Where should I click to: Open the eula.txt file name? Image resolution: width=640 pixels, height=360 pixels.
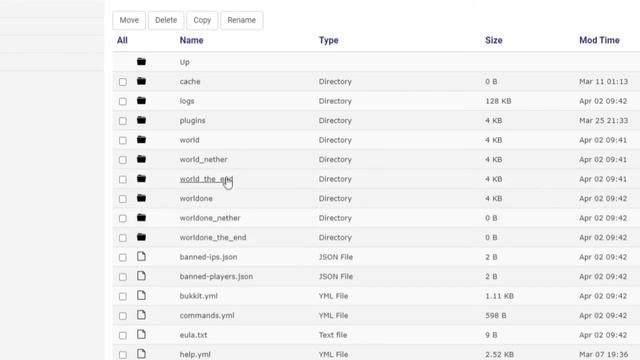click(x=193, y=335)
